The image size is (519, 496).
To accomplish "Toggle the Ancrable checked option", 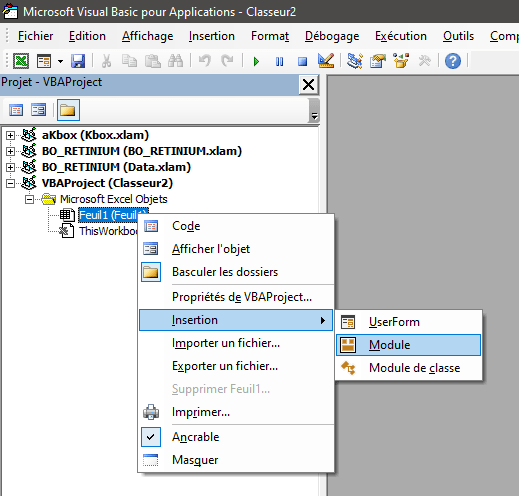I will (x=236, y=437).
